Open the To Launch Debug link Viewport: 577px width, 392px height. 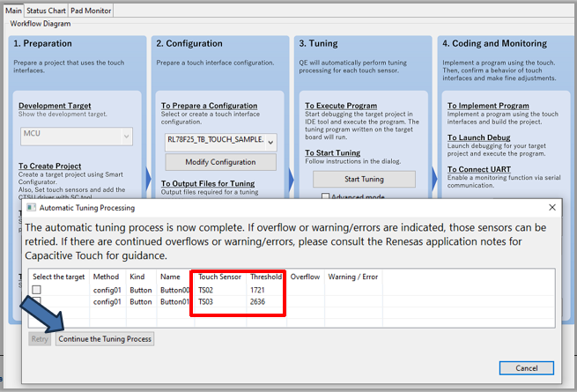coord(479,138)
